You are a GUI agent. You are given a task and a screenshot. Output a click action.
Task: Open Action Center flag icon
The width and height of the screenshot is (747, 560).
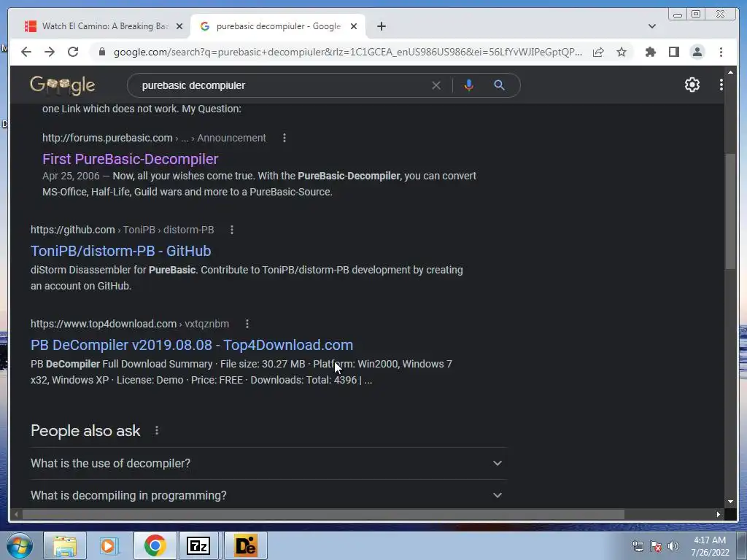coord(656,546)
